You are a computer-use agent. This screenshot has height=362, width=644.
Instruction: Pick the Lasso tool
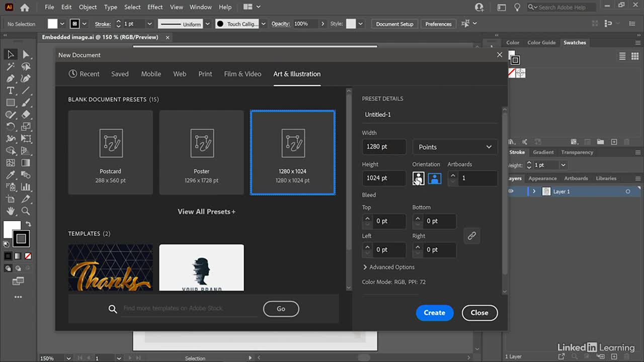[26, 66]
